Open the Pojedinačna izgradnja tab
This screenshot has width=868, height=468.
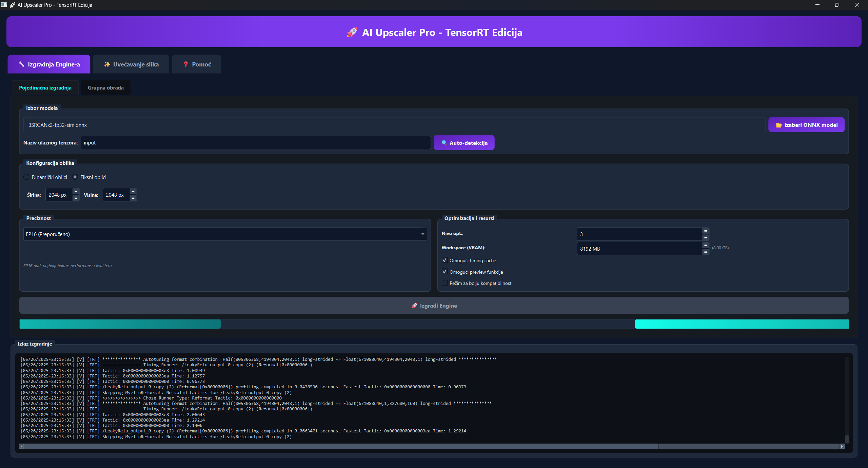45,88
